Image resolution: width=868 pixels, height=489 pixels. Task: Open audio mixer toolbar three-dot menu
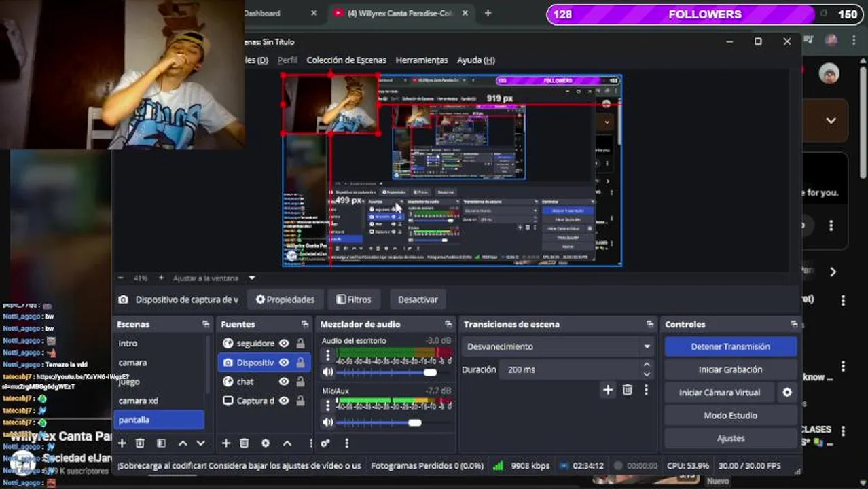[346, 443]
